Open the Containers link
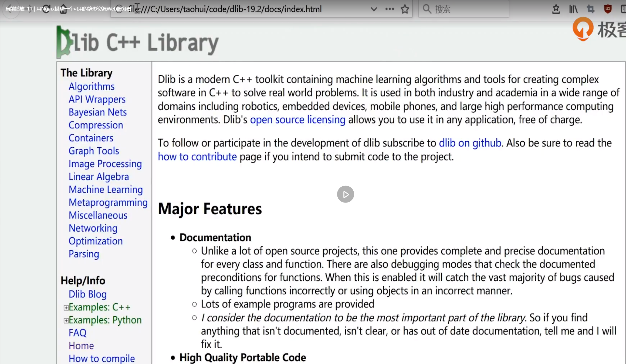Viewport: 626px width, 364px height. pyautogui.click(x=91, y=138)
